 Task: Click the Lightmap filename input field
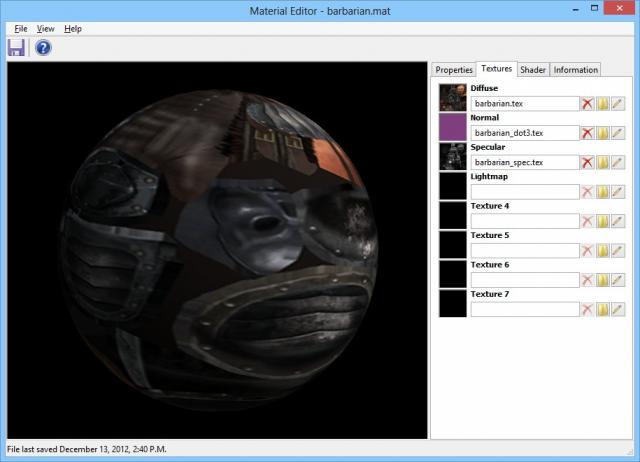pyautogui.click(x=525, y=192)
